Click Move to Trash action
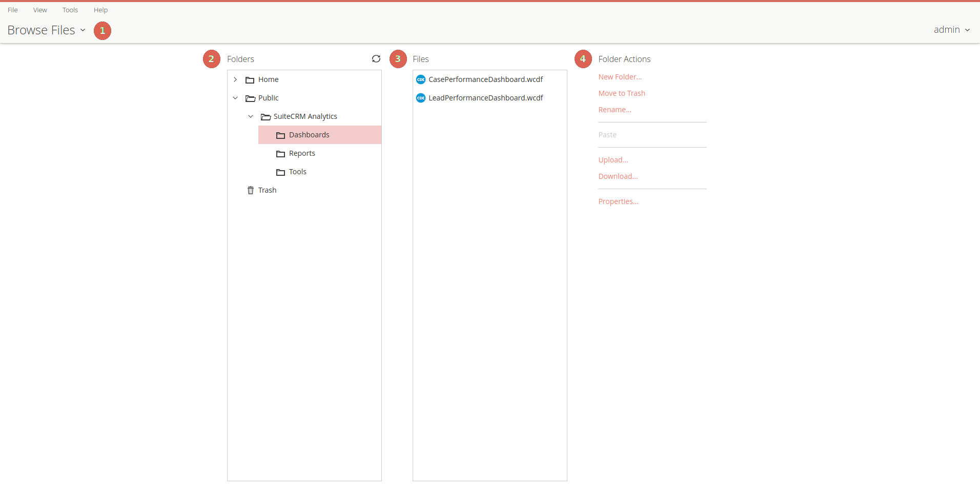980x491 pixels. coord(622,93)
